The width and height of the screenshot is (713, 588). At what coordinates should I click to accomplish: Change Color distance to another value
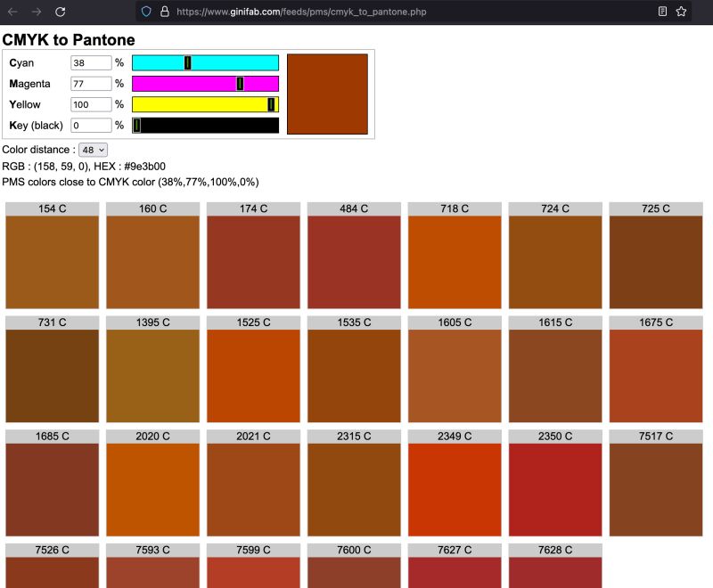point(94,149)
